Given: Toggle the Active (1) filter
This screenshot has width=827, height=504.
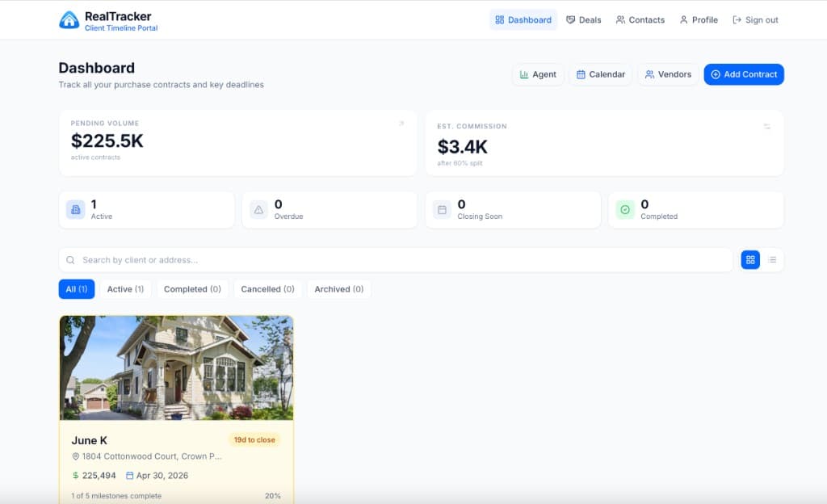Looking at the screenshot, I should [x=125, y=288].
